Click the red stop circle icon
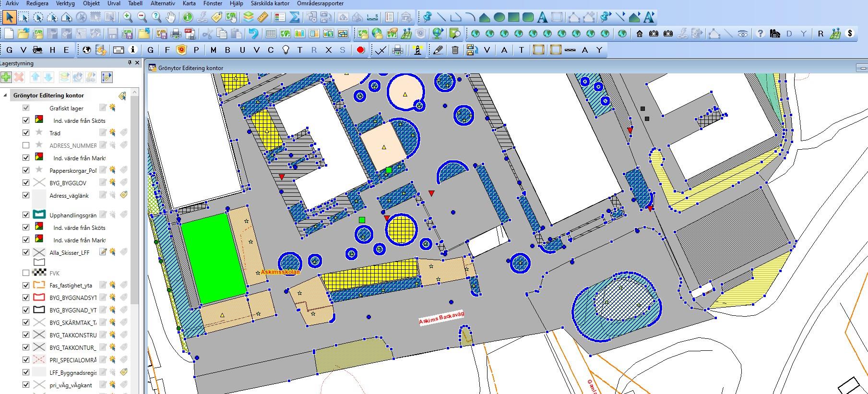This screenshot has width=868, height=394. pos(361,50)
